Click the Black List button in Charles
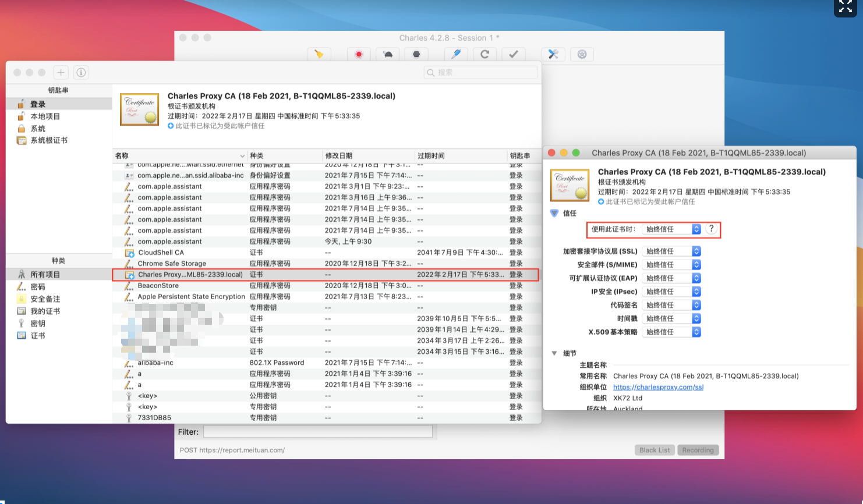 pos(655,450)
